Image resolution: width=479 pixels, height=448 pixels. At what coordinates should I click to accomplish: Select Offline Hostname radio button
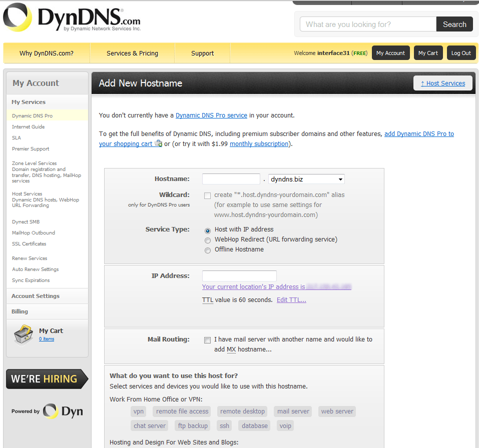(x=208, y=250)
